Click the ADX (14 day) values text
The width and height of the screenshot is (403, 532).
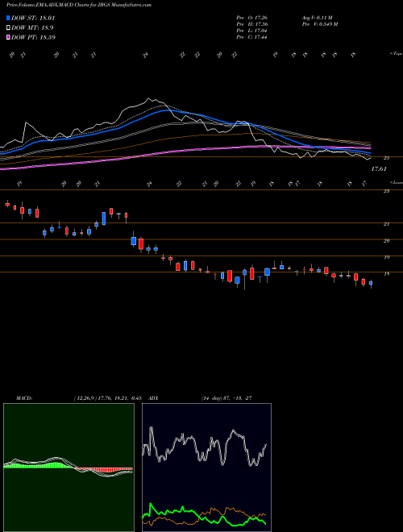point(226,398)
